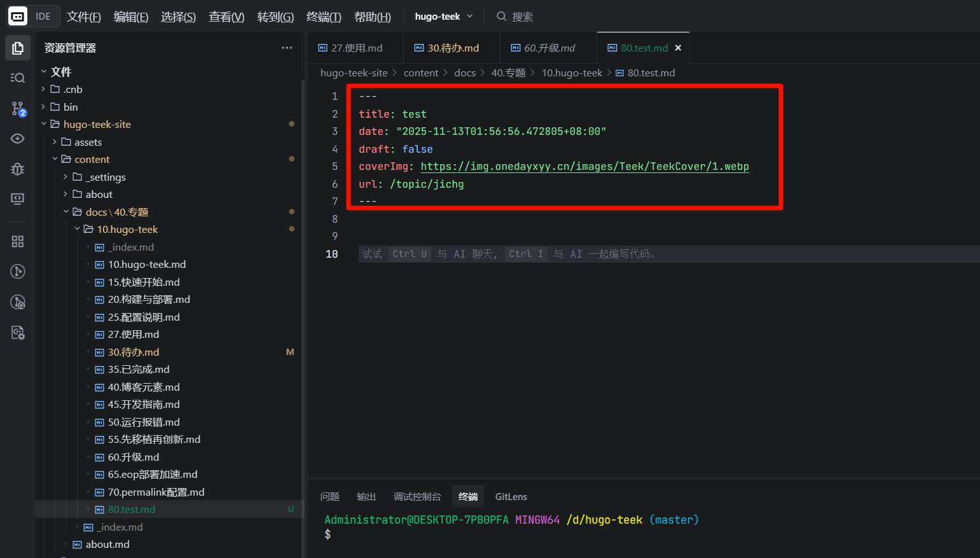This screenshot has width=980, height=558.
Task: Open the Explorer files icon in activity bar
Action: (18, 48)
